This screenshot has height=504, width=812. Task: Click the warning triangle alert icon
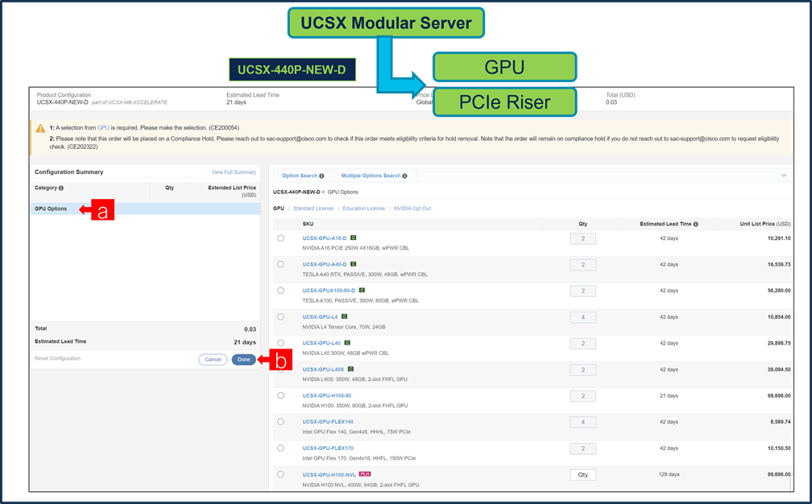(x=40, y=128)
